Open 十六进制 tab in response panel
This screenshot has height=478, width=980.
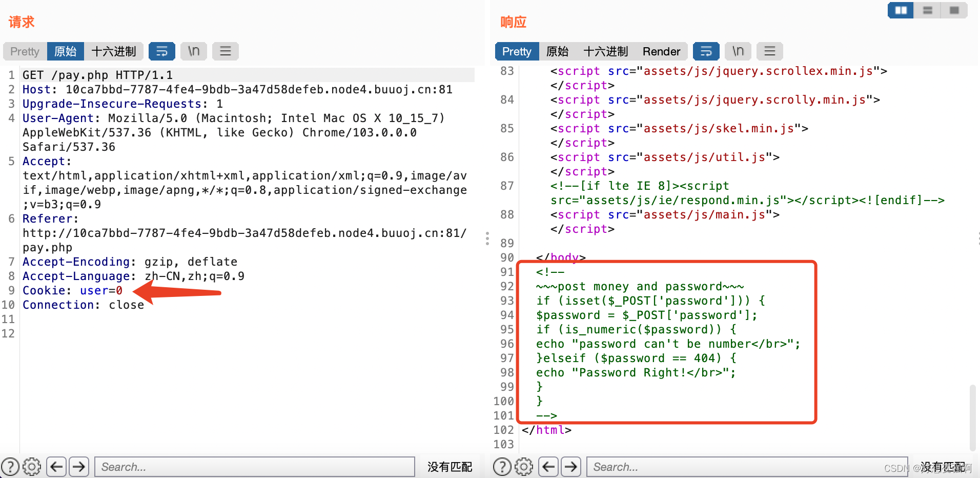point(606,51)
